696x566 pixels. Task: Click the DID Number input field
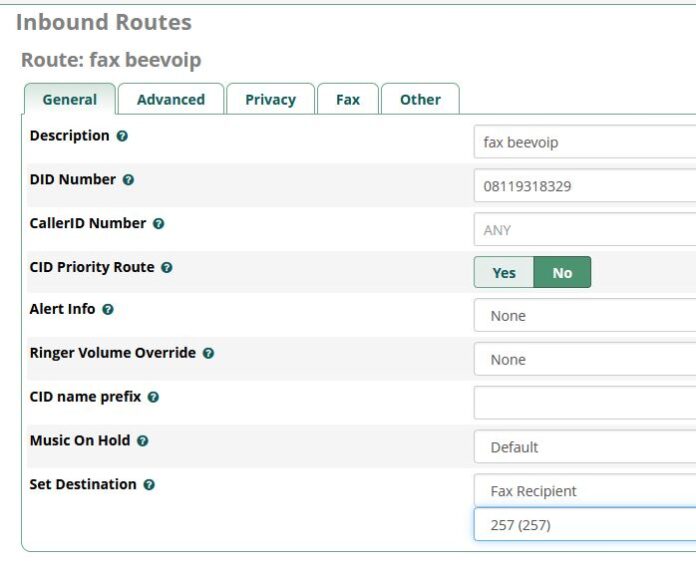click(585, 186)
